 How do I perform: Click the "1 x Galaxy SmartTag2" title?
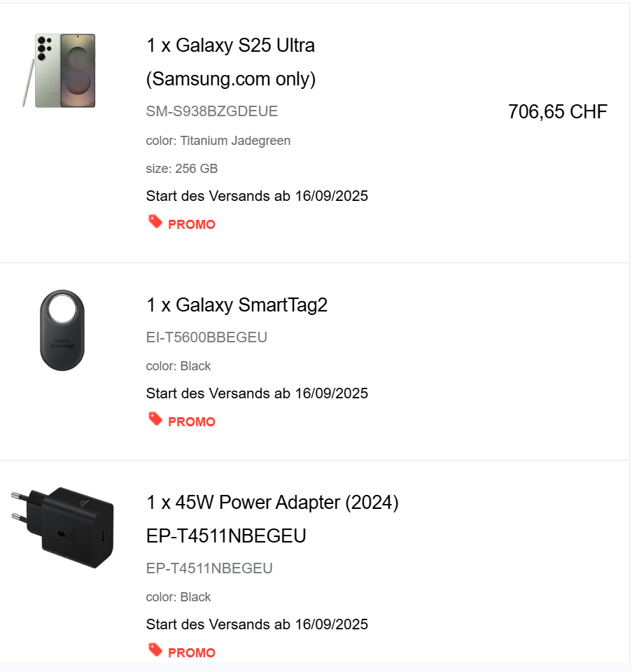point(237,305)
